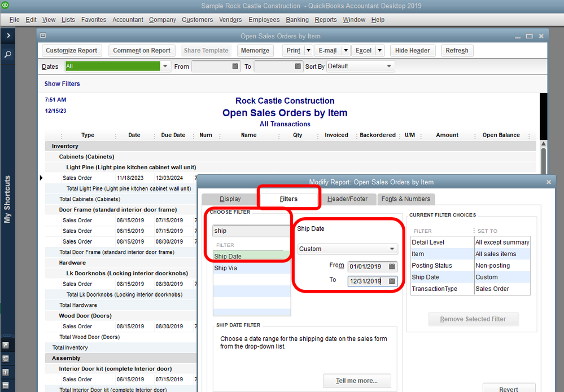Image resolution: width=564 pixels, height=392 pixels.
Task: Select Detail Level in current filter choices
Action: point(470,243)
